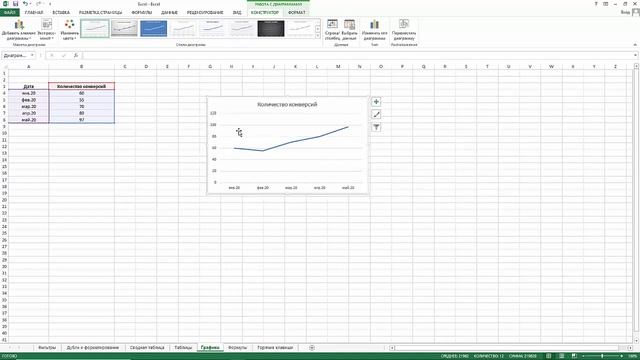Click the Save icon in quick access toolbar
640x360 pixels.
[x=16, y=4]
